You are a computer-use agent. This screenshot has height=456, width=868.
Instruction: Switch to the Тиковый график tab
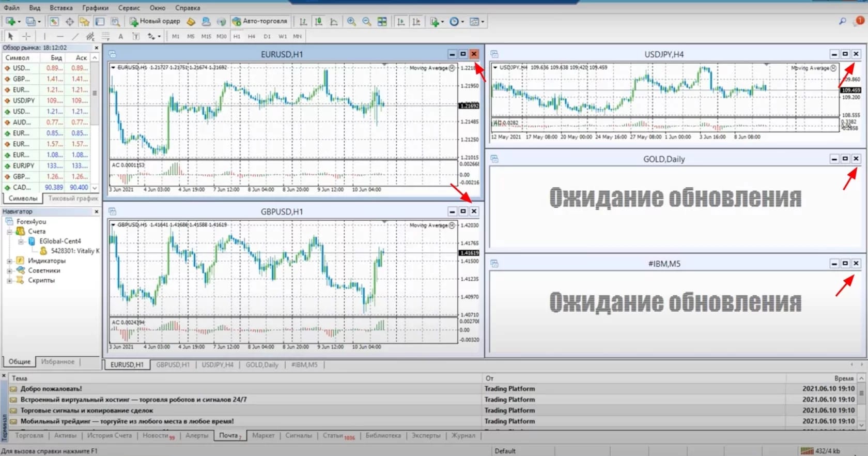pyautogui.click(x=73, y=199)
